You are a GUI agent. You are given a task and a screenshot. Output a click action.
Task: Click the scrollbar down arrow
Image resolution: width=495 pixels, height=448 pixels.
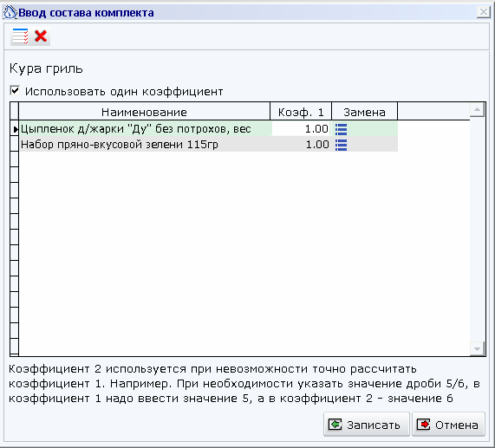pyautogui.click(x=477, y=349)
